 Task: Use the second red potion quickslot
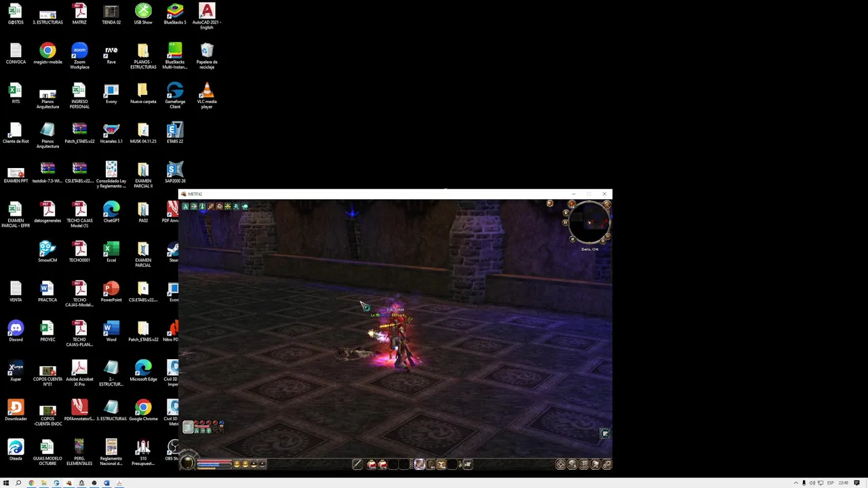coord(382,464)
